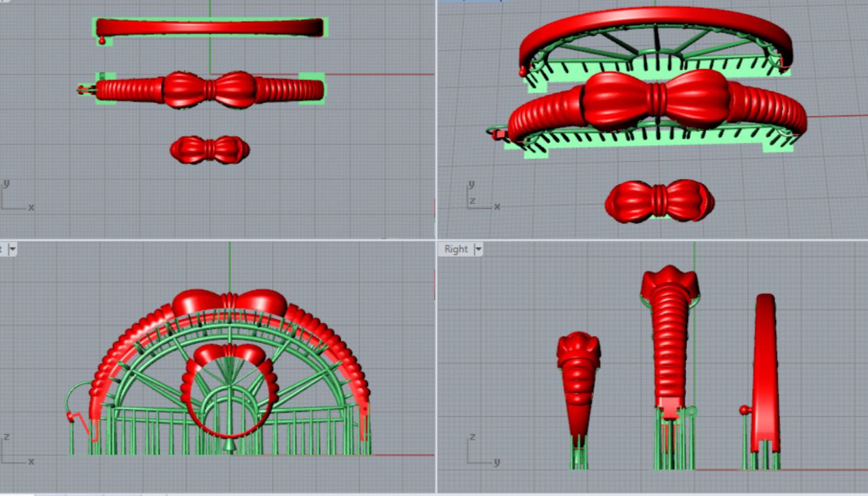Select the smooth plain band in Top viewport

pyautogui.click(x=210, y=27)
